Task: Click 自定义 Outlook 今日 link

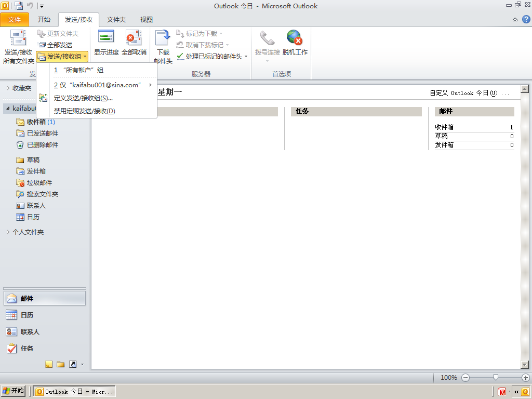Action: click(470, 93)
